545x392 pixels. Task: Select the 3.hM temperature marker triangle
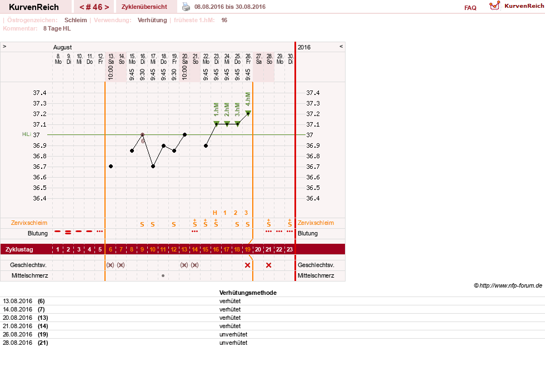tap(237, 123)
